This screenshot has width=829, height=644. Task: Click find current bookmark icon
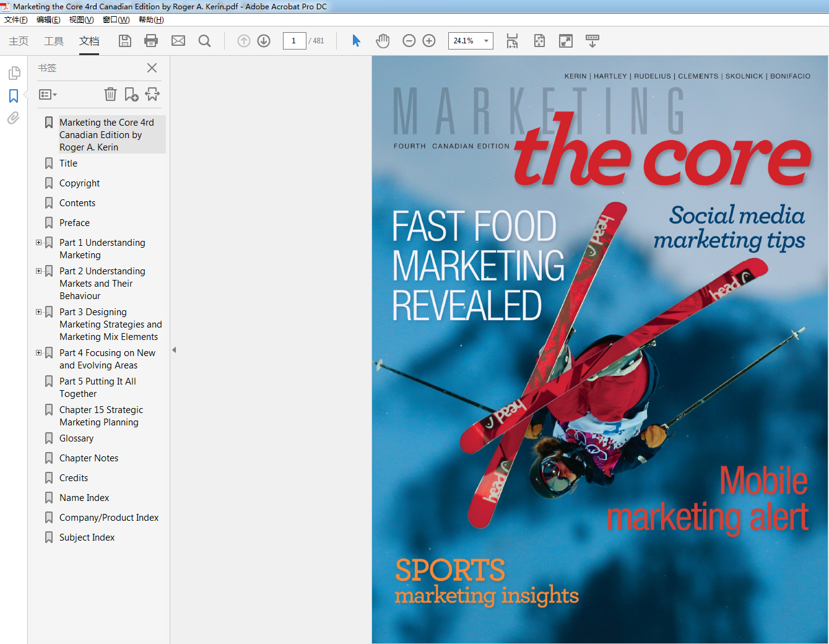point(152,94)
